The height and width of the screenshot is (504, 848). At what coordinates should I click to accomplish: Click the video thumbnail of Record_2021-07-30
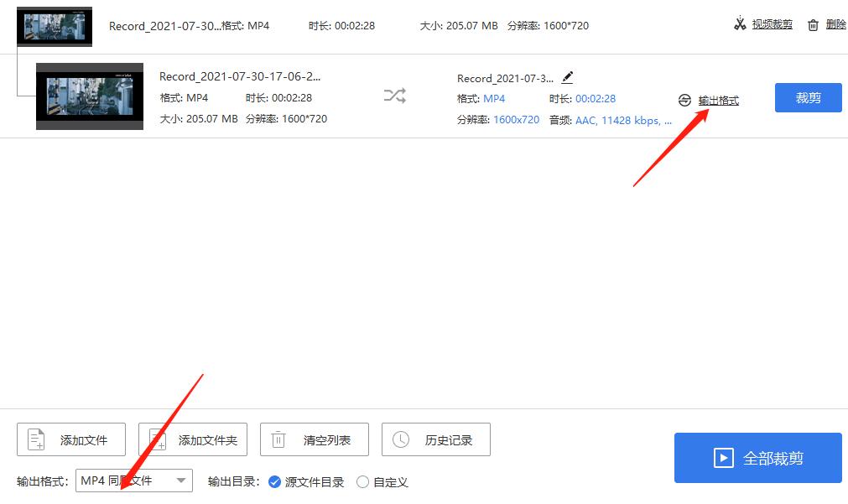[89, 96]
